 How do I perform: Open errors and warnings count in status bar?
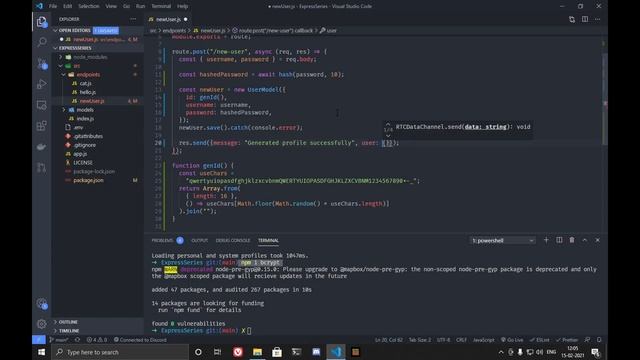pyautogui.click(x=96, y=340)
